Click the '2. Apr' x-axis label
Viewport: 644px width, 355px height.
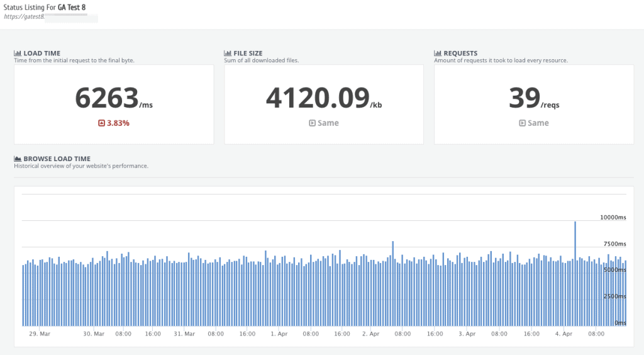point(371,334)
